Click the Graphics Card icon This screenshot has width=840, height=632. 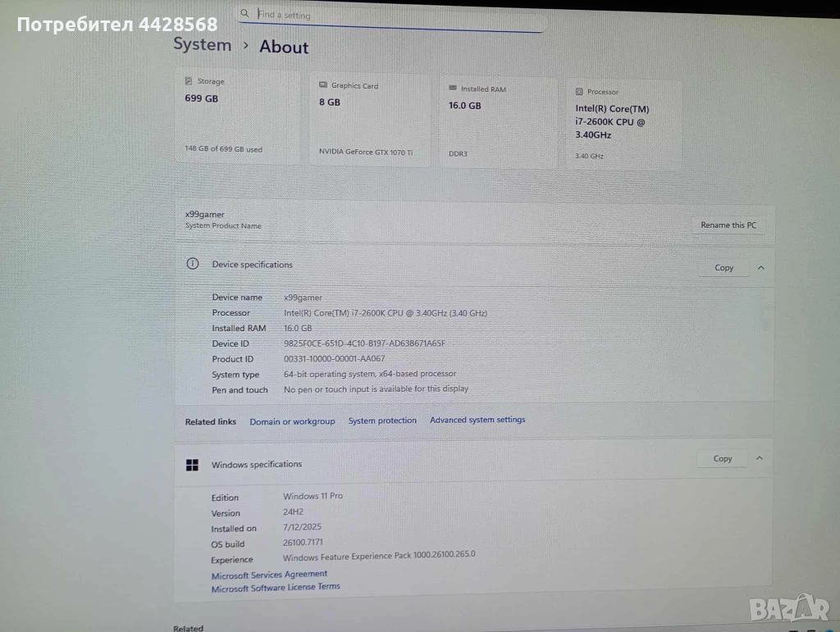click(323, 84)
